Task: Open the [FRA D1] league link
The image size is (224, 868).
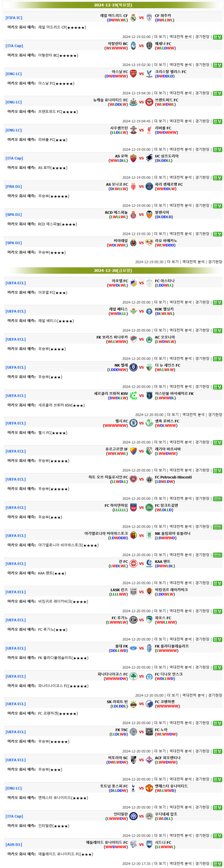Action: [14, 186]
